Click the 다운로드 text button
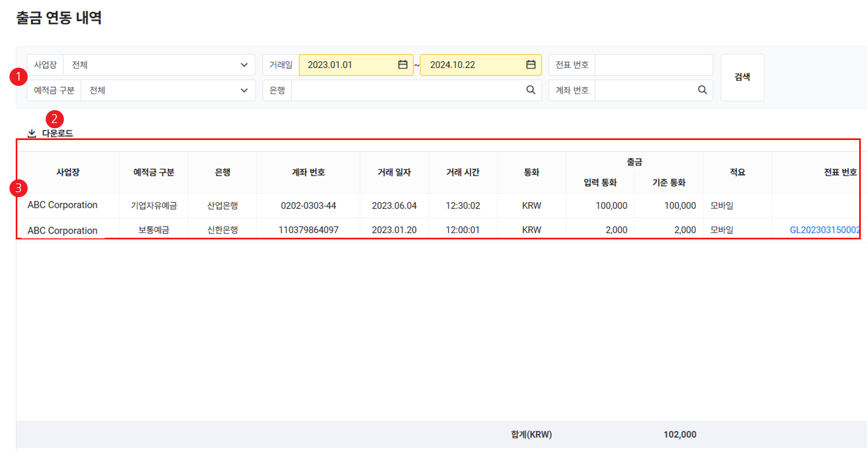 57,133
